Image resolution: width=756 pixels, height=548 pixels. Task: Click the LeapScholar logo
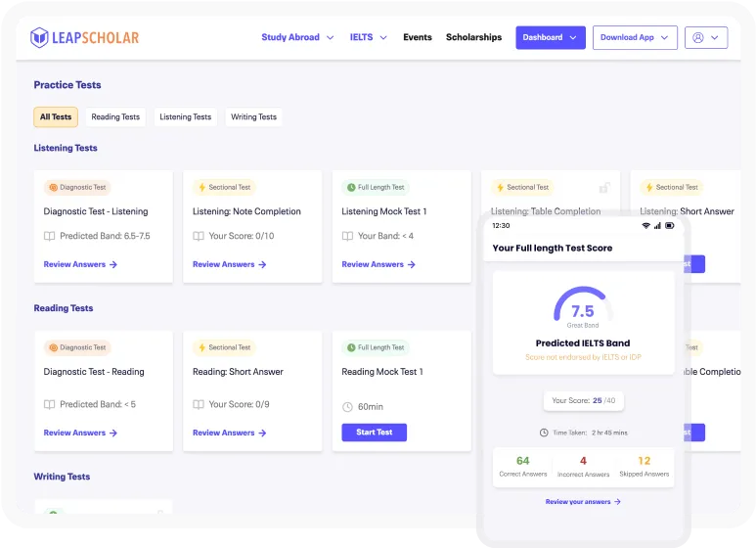click(84, 37)
